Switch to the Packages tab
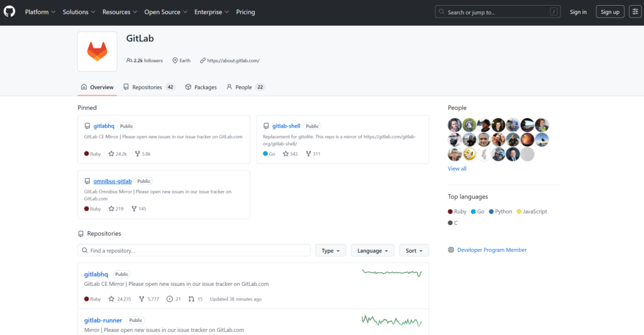 pos(201,87)
